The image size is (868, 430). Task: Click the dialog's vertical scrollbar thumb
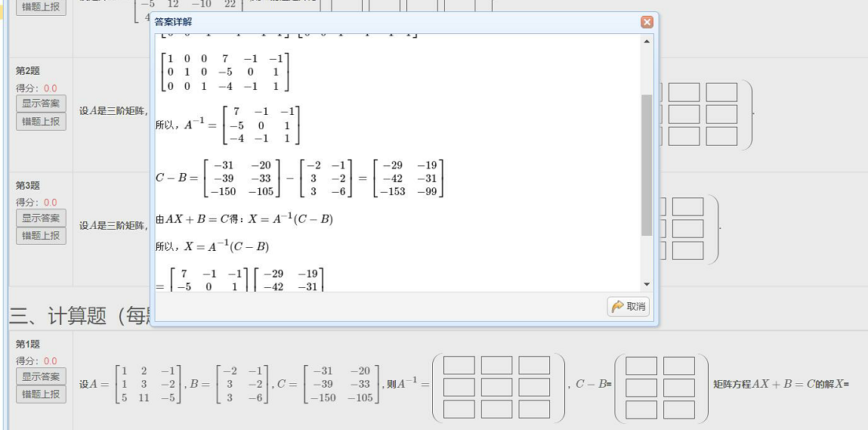click(647, 166)
